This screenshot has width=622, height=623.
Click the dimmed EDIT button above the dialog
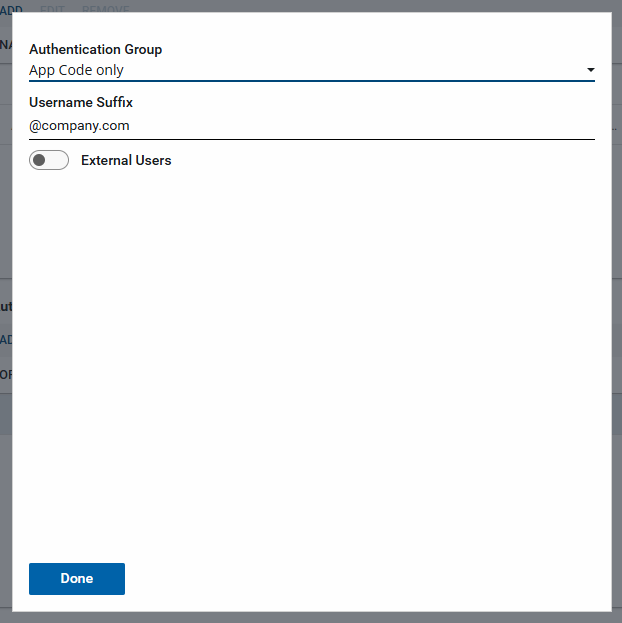(52, 9)
